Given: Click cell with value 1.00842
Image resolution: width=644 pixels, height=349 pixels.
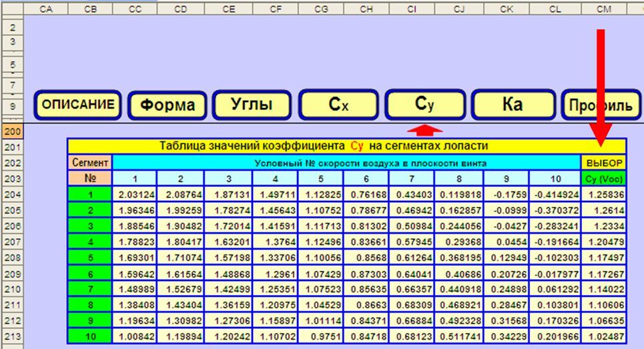Looking at the screenshot, I should point(135,337).
